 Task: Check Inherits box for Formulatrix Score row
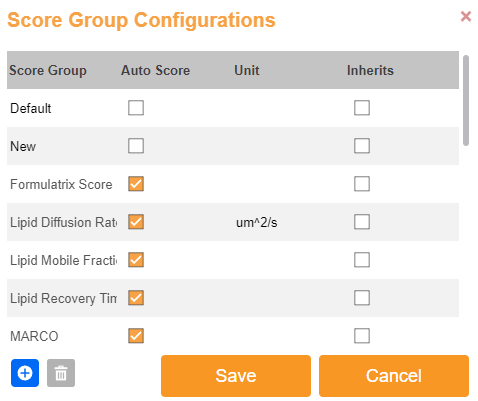point(362,184)
